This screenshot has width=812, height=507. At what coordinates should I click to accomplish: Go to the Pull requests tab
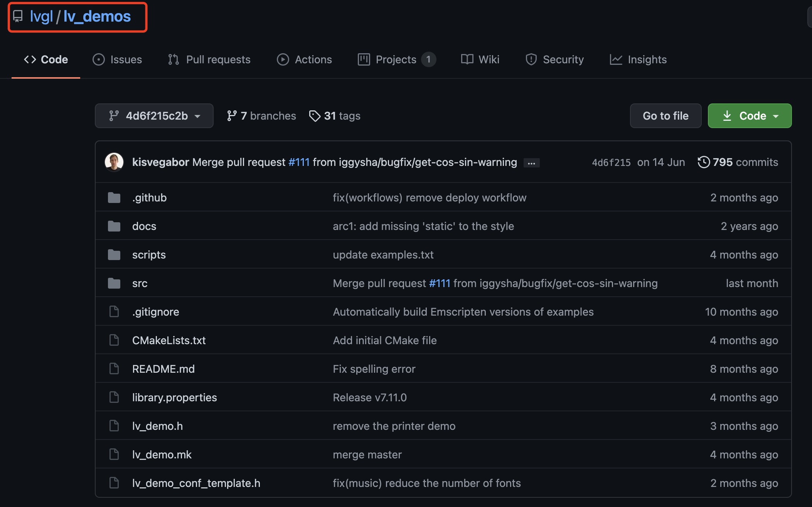209,59
